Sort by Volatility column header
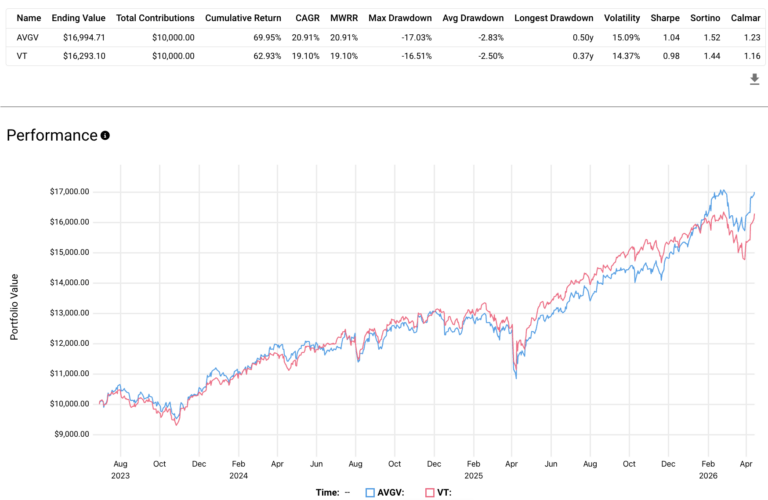The height and width of the screenshot is (500, 768). coord(622,18)
